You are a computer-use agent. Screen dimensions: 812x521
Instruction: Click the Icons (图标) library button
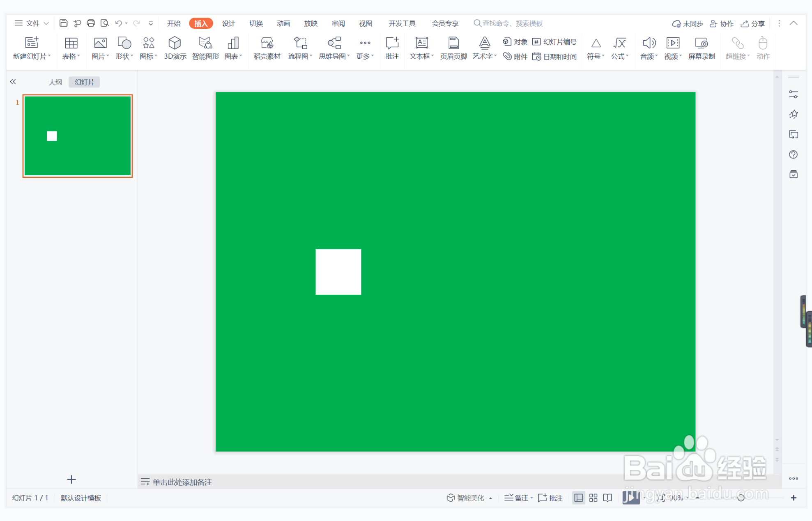(148, 43)
